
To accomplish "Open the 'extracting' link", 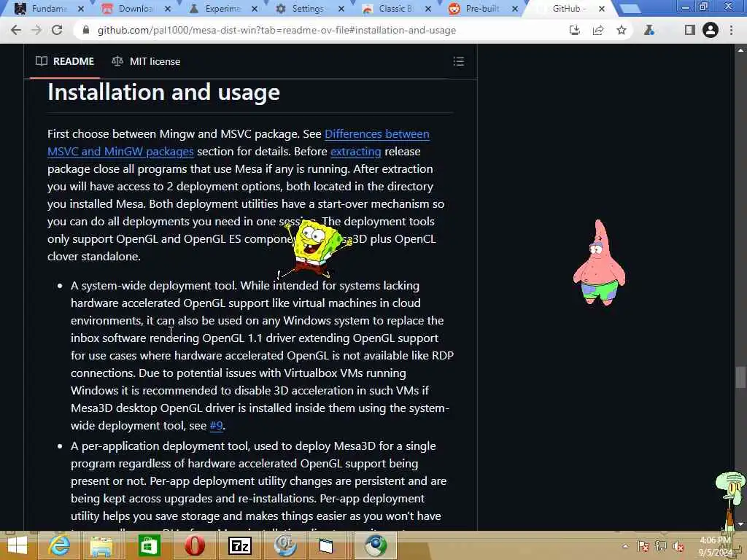I will 355,152.
